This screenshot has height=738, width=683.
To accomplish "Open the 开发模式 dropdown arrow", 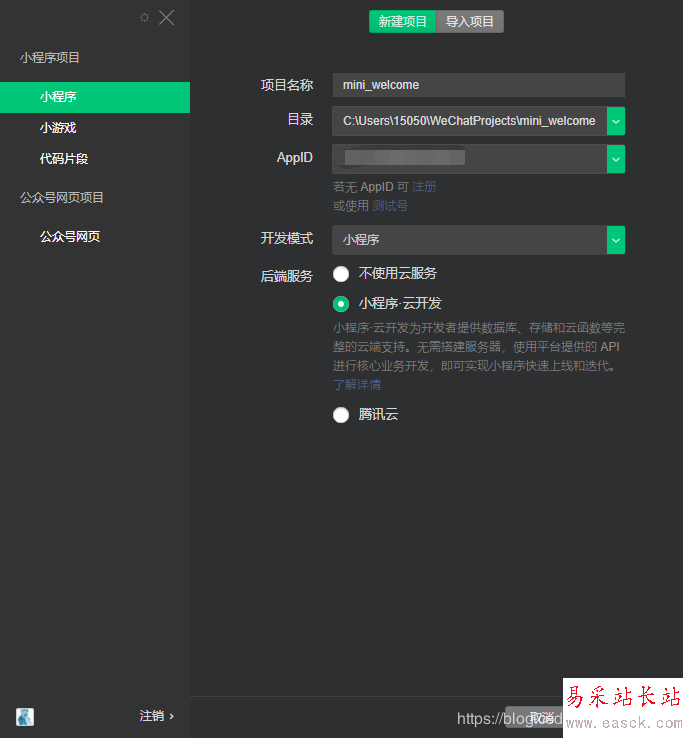I will (x=616, y=240).
